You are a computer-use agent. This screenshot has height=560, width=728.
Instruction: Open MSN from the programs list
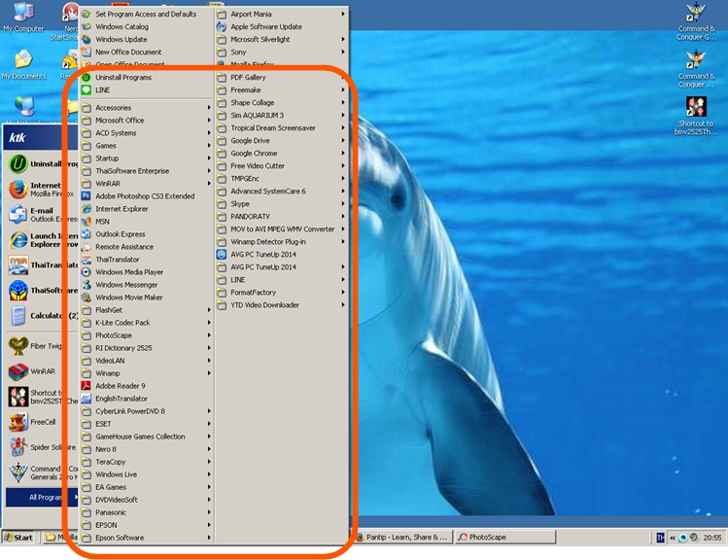click(x=146, y=222)
